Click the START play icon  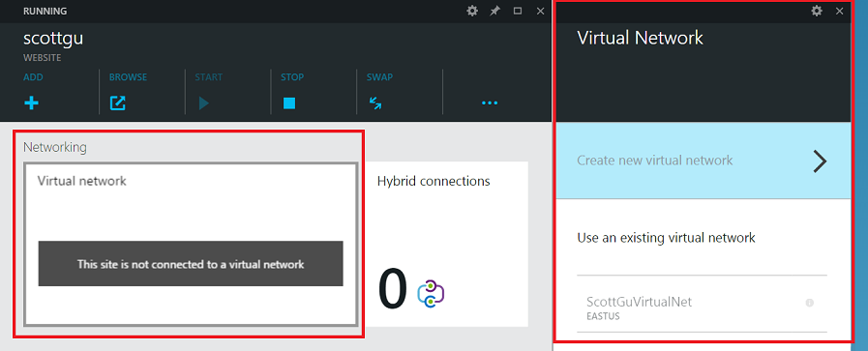[204, 102]
